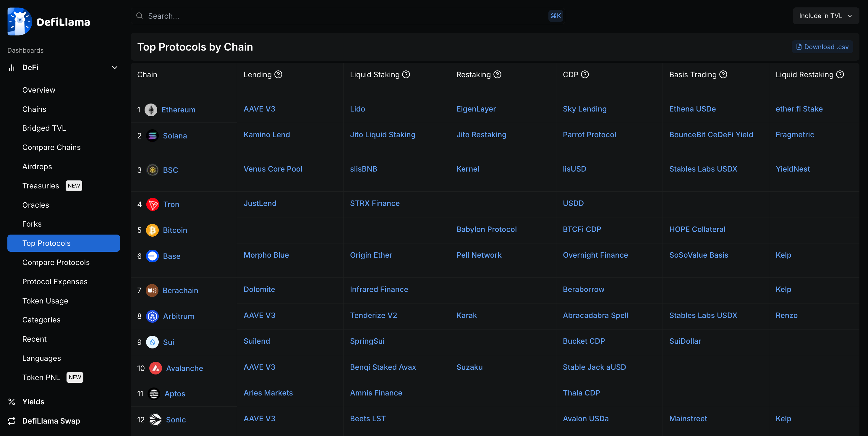Open the Include in TVL dropdown

tap(825, 16)
